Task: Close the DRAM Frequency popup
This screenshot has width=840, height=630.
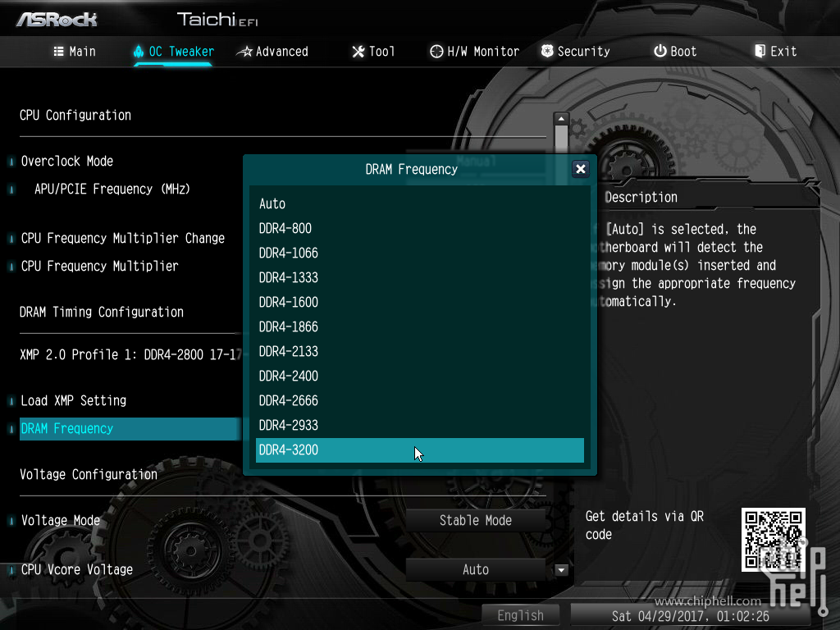Action: (580, 169)
